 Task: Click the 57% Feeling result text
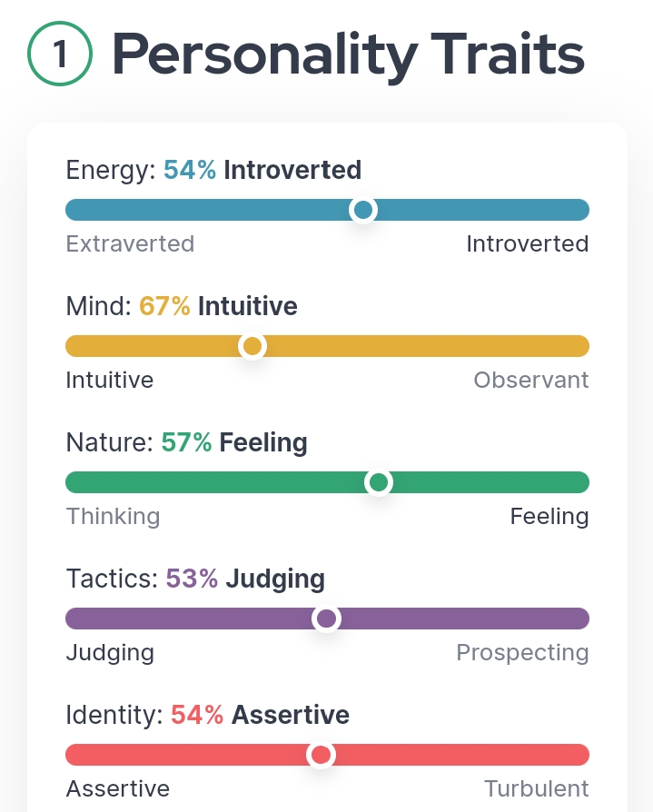click(234, 443)
